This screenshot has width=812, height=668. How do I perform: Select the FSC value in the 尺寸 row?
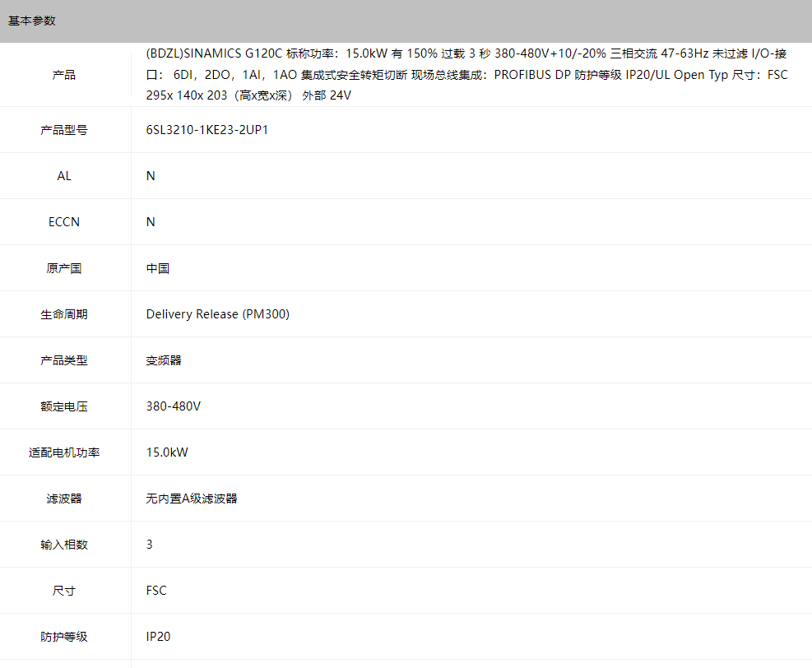[156, 591]
